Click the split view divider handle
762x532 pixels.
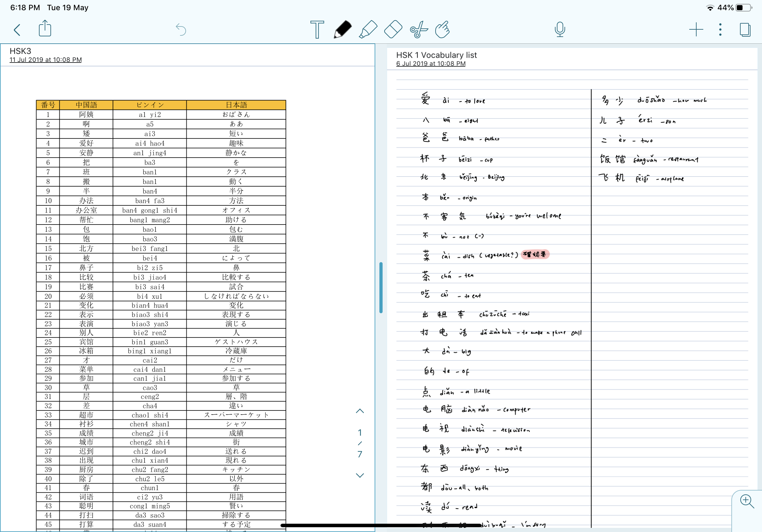(381, 288)
